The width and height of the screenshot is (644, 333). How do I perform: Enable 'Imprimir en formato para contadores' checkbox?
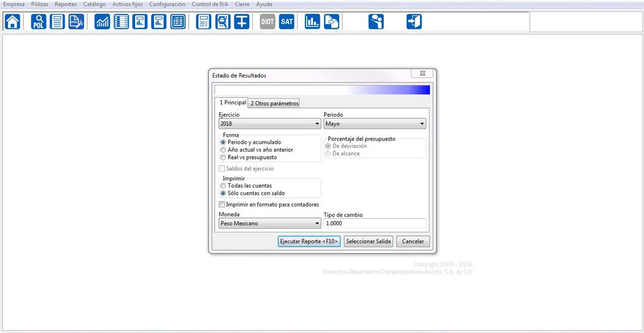point(222,205)
